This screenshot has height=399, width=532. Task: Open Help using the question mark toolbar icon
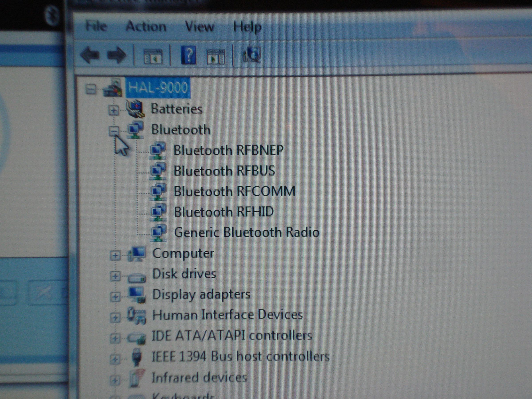click(189, 56)
